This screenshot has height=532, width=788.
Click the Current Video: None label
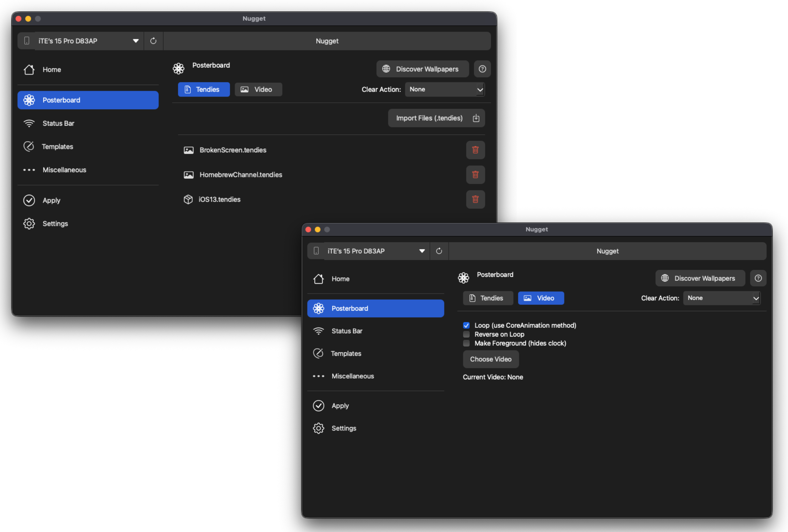[493, 377]
